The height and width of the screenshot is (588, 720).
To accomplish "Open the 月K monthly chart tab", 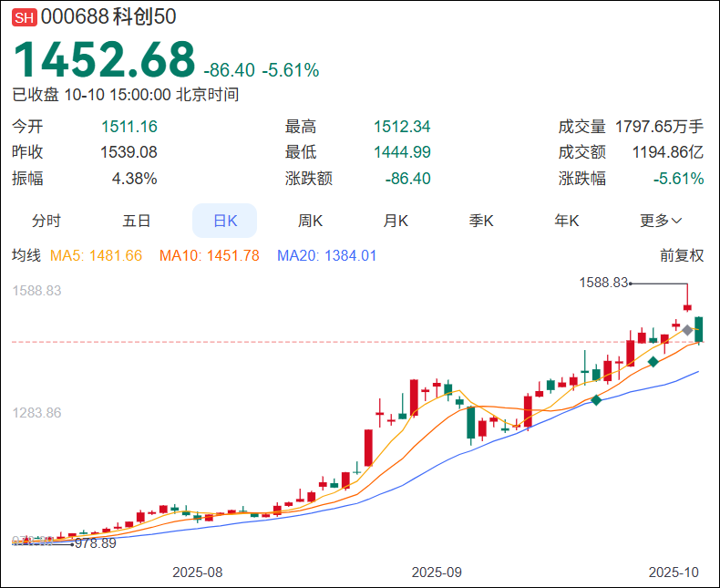I will tap(396, 221).
